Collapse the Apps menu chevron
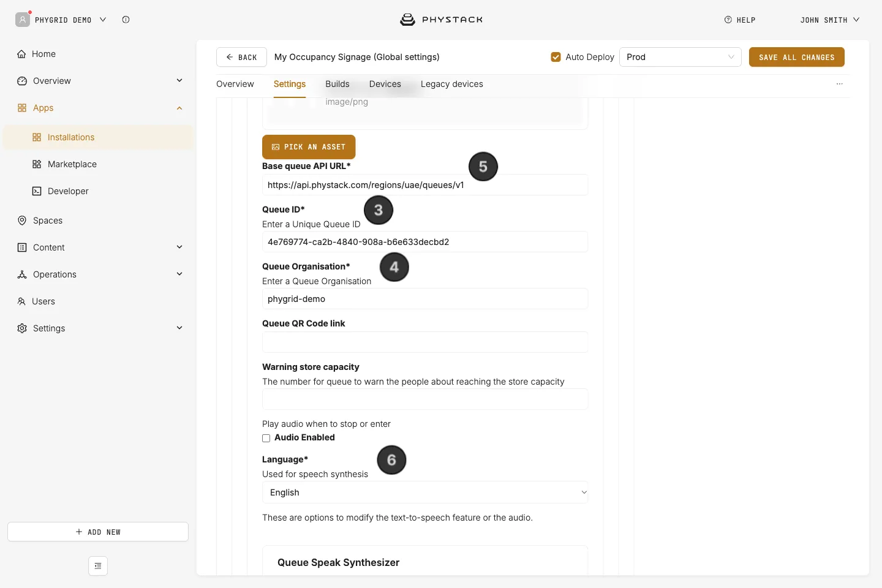 pos(179,108)
